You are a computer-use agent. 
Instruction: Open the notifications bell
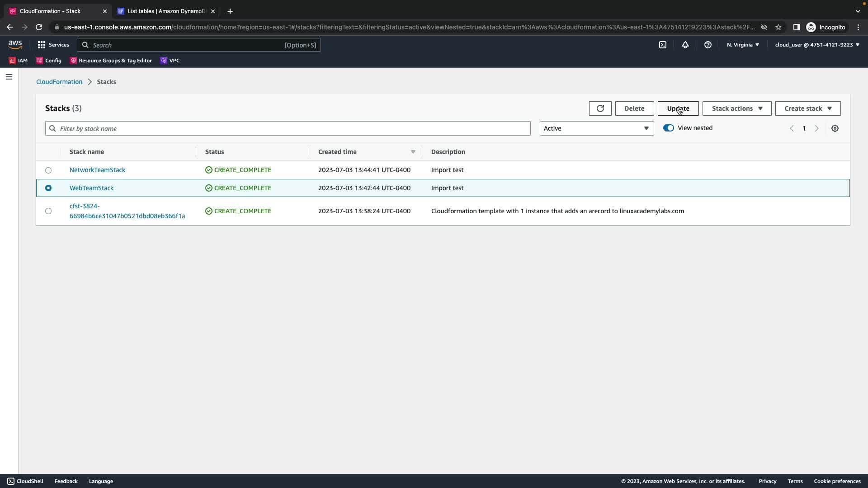685,45
